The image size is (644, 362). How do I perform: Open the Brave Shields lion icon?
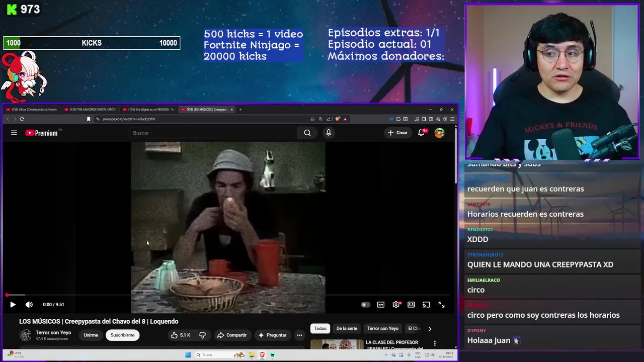[338, 119]
